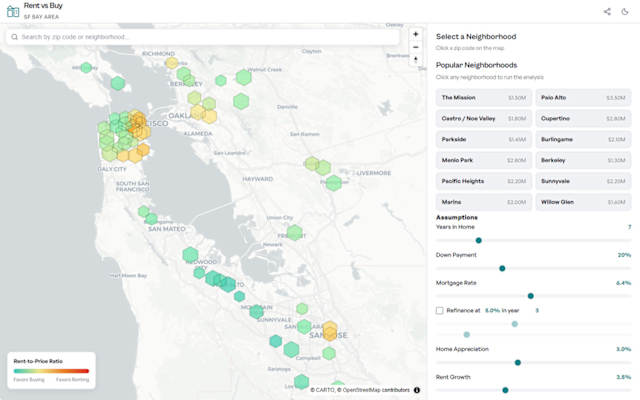Reset map bearing with the compass button
640x400 pixels.
click(416, 60)
